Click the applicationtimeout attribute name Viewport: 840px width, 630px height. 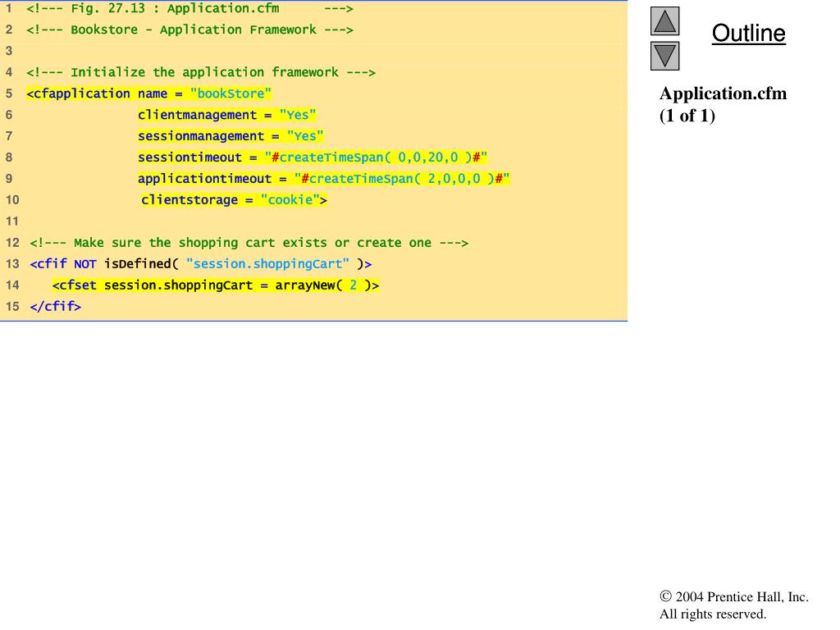coord(204,178)
